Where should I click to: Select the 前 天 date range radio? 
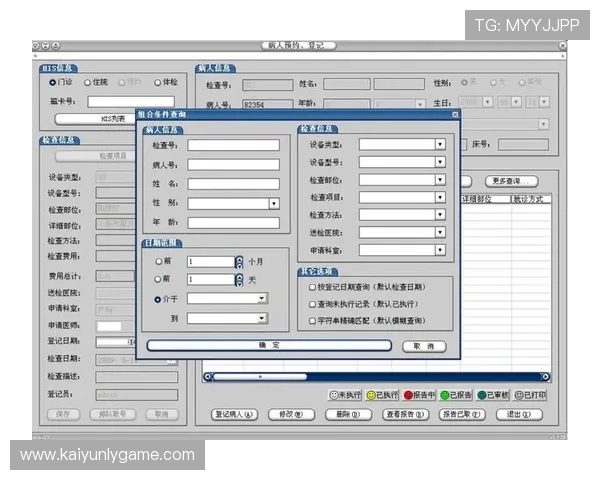pyautogui.click(x=157, y=279)
